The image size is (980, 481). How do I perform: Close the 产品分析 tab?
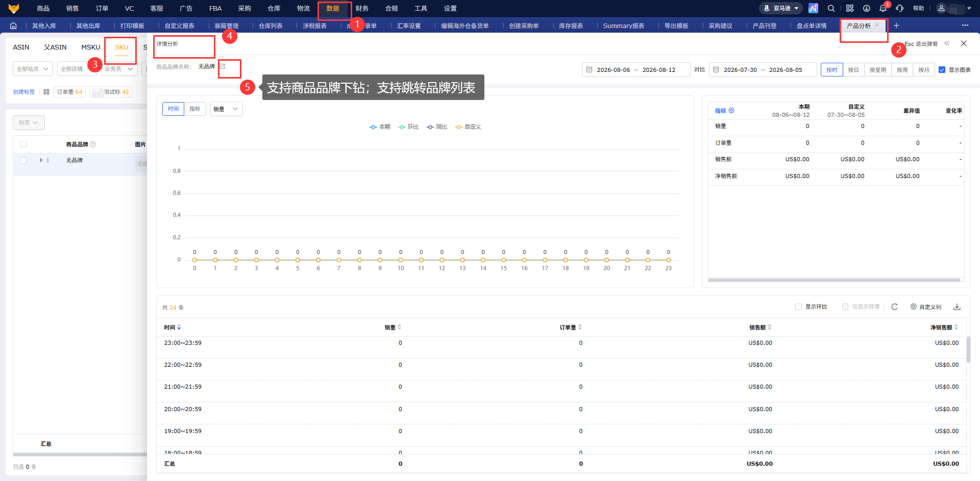click(877, 25)
